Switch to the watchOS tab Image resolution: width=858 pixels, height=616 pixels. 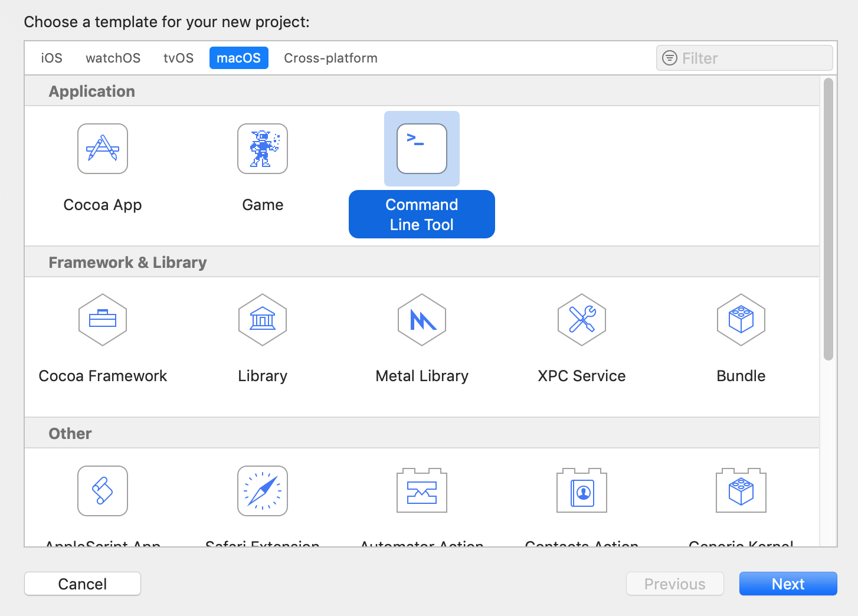pos(113,58)
